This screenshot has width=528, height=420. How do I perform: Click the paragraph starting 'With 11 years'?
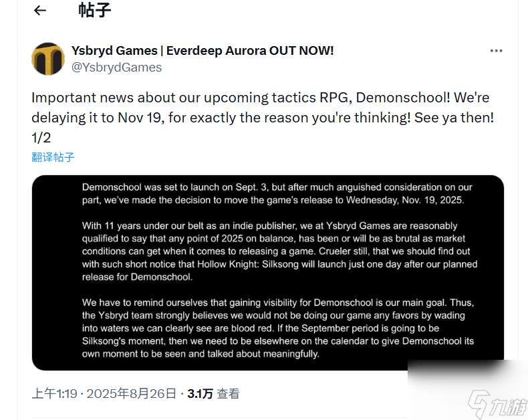pyautogui.click(x=279, y=251)
